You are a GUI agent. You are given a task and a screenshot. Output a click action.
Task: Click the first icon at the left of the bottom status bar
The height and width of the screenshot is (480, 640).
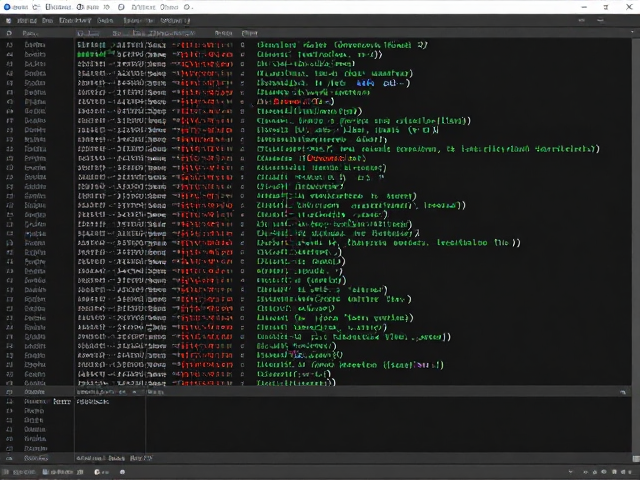6,472
